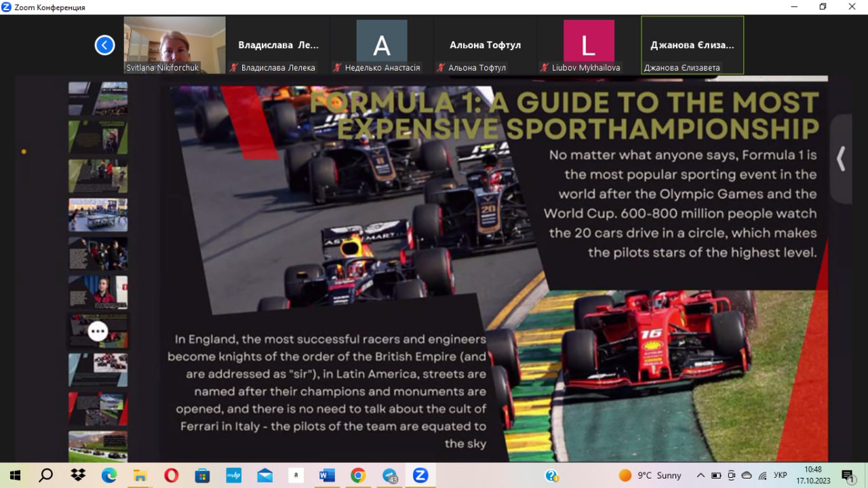Open File Explorer from the taskbar
The width and height of the screenshot is (868, 488).
pyautogui.click(x=140, y=476)
